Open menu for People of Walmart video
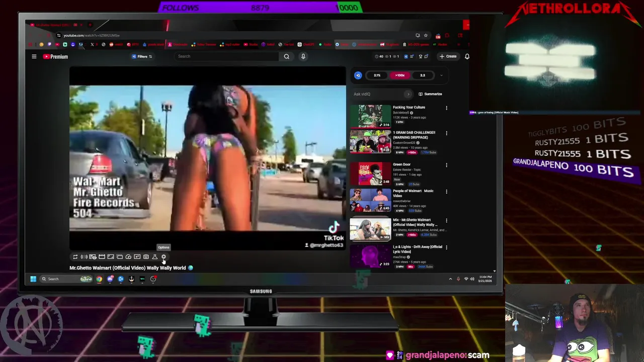The image size is (644, 362). 446,192
